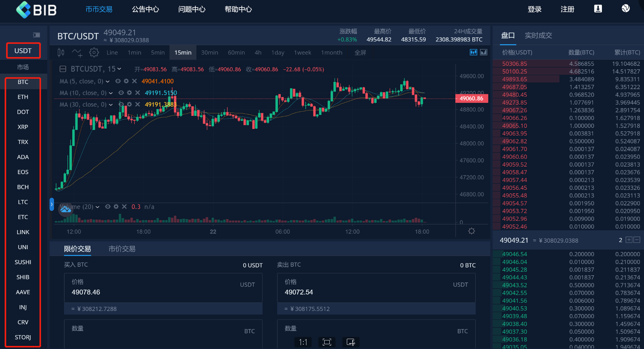Choose ETH from the coin list
The width and height of the screenshot is (644, 349).
pyautogui.click(x=23, y=97)
